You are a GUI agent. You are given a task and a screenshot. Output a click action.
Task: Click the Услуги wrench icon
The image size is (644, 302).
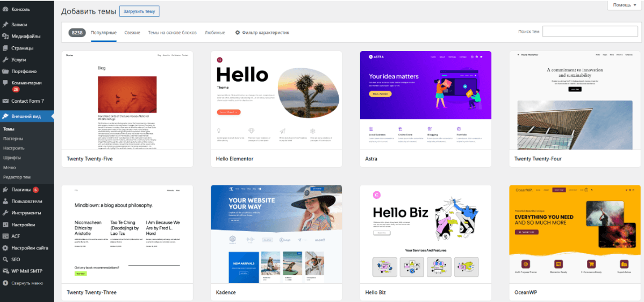tap(5, 60)
